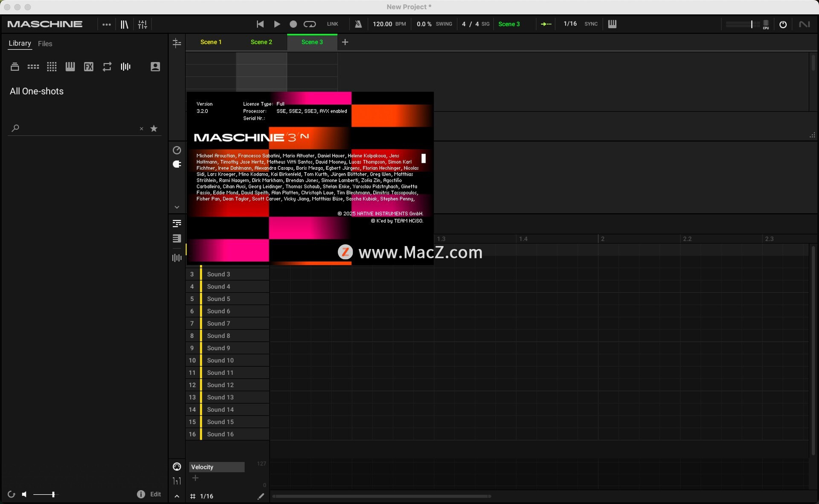Toggle the follow playhead arrow icon

click(x=546, y=24)
